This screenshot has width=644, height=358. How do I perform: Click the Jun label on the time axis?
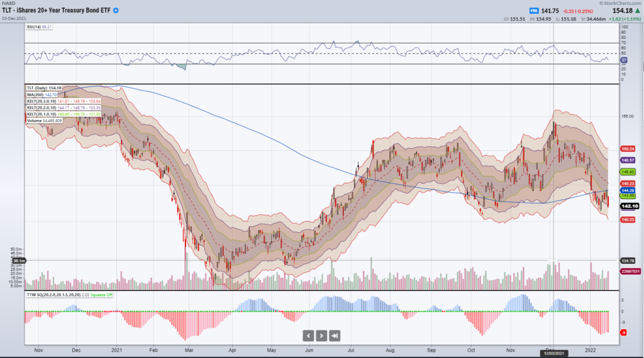pyautogui.click(x=309, y=350)
